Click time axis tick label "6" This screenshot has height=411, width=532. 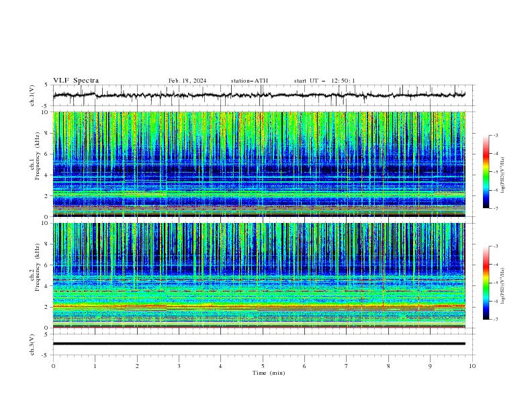[x=304, y=366]
